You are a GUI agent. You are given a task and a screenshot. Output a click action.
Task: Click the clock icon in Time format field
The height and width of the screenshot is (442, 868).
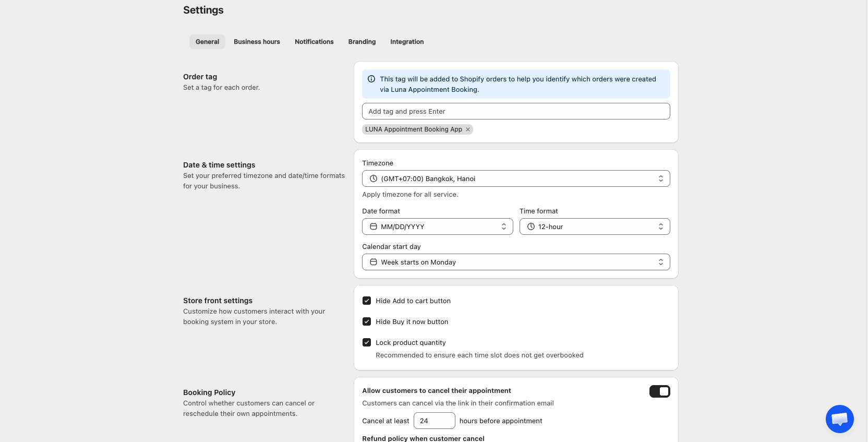[531, 226]
